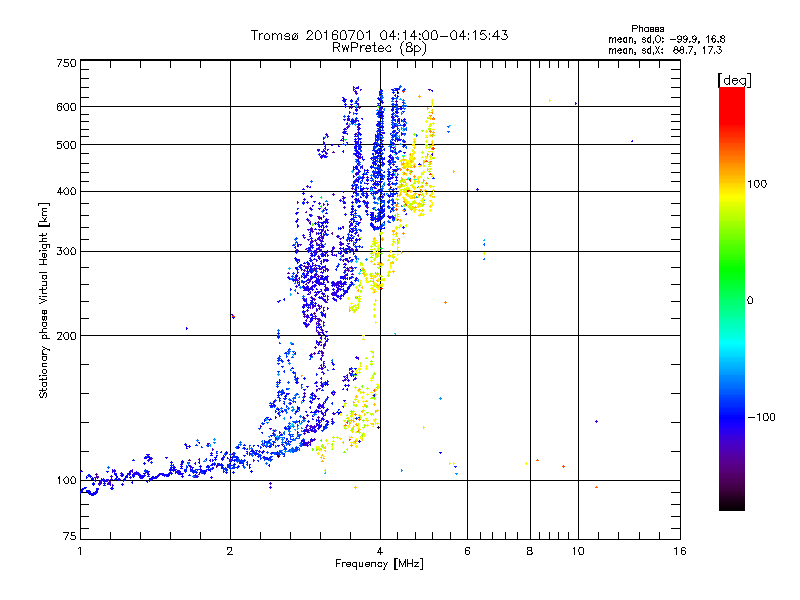Viewport: 800px width, 600px height.
Task: Click the 'Phases' header text
Action: [x=647, y=29]
